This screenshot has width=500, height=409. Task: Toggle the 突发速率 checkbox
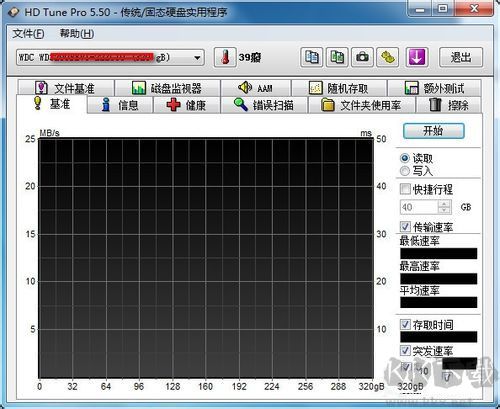(405, 350)
